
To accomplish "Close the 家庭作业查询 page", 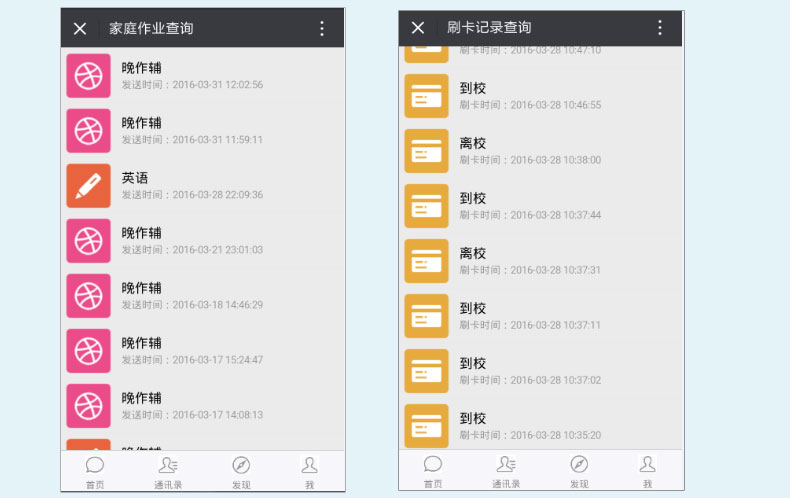I will (80, 28).
